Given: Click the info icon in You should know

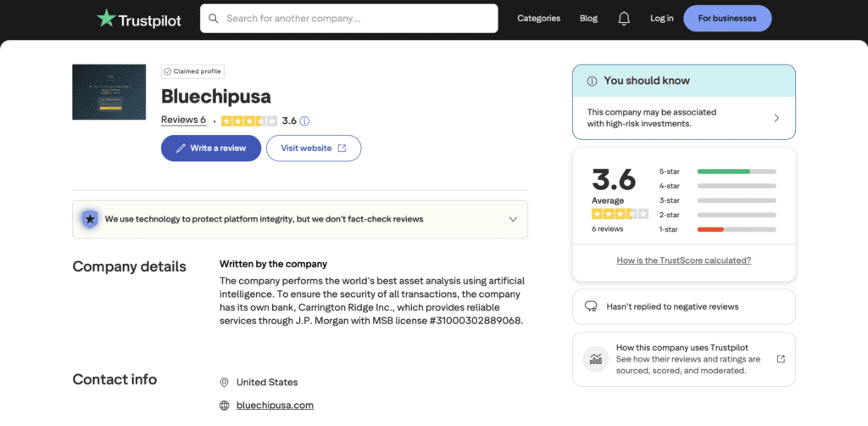Looking at the screenshot, I should (591, 81).
